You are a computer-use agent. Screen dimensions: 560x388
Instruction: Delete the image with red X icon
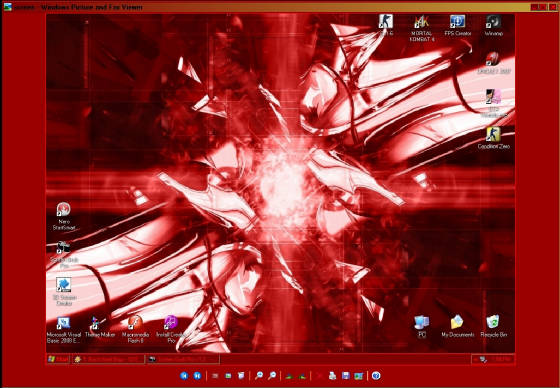coord(319,375)
